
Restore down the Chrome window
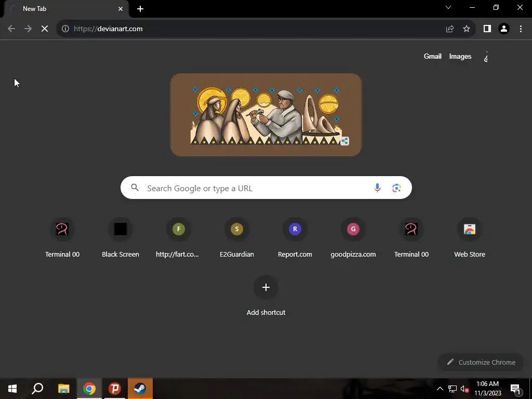click(x=496, y=7)
